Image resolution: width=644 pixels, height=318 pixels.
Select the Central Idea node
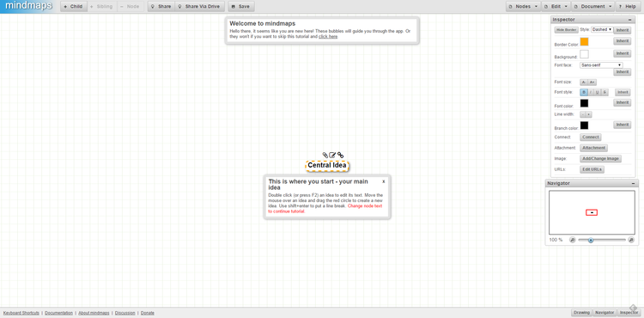tap(327, 166)
